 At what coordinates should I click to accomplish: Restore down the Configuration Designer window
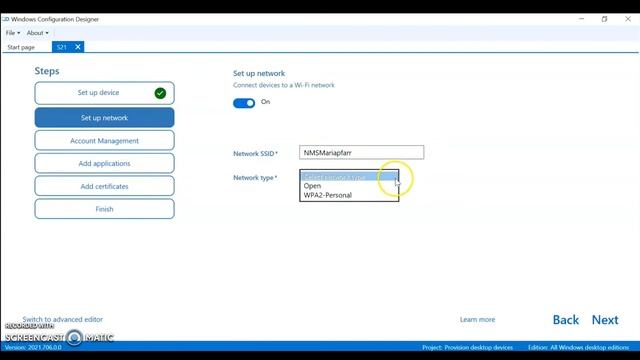tap(604, 19)
